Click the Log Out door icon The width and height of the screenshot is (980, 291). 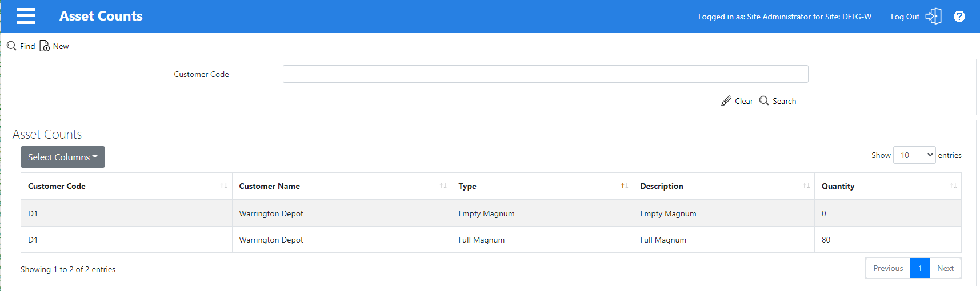pos(933,16)
